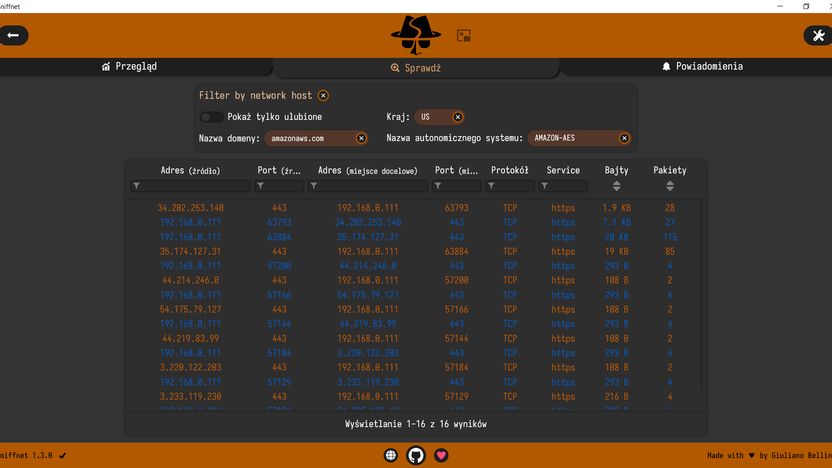The image size is (832, 468).
Task: Click destination port 57208
Action: (456, 280)
